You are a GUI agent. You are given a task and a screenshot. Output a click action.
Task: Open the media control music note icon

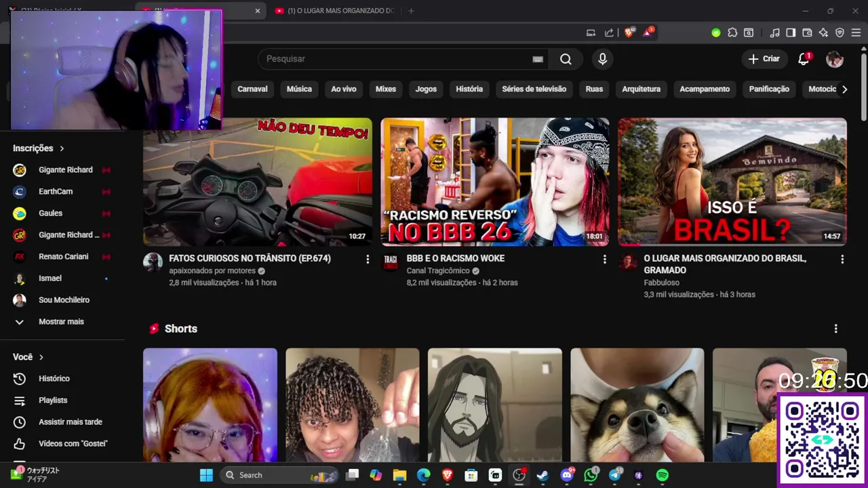[x=774, y=33]
